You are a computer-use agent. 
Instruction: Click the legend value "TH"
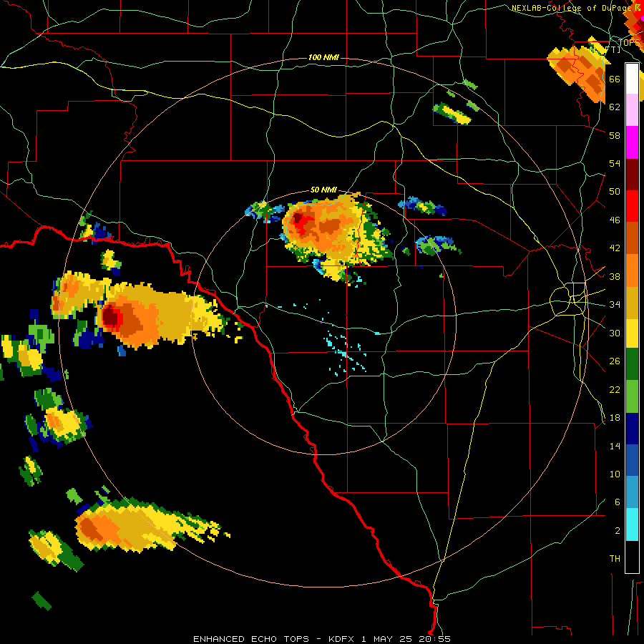[615, 559]
